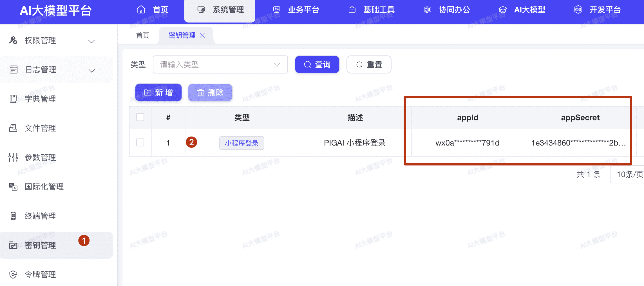This screenshot has width=644, height=286.
Task: Click the 业务平台 monitor icon
Action: tap(276, 9)
